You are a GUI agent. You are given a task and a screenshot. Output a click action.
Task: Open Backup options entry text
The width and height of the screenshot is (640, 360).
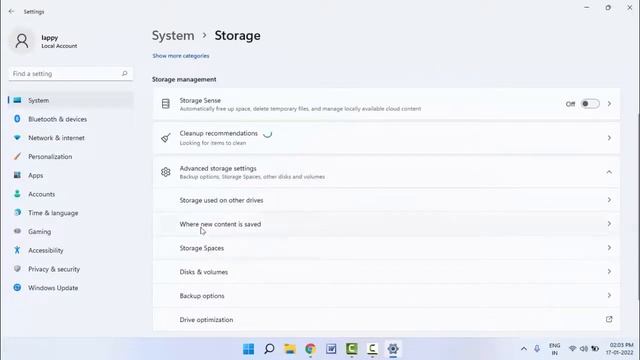(202, 296)
